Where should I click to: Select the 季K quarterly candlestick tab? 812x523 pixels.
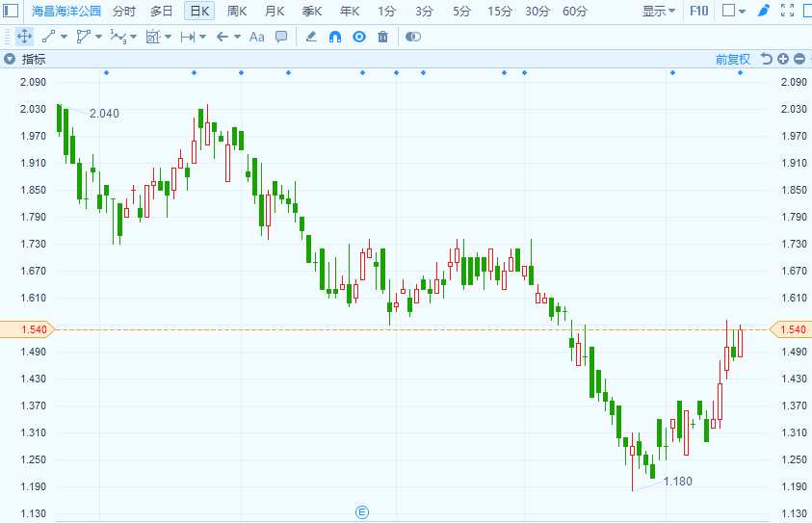click(312, 11)
